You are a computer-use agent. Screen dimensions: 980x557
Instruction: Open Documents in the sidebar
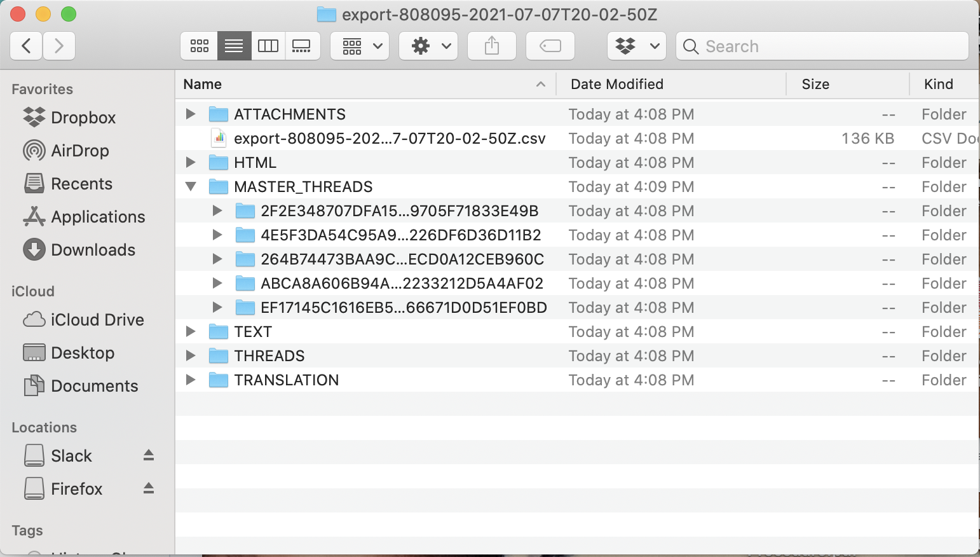point(80,386)
